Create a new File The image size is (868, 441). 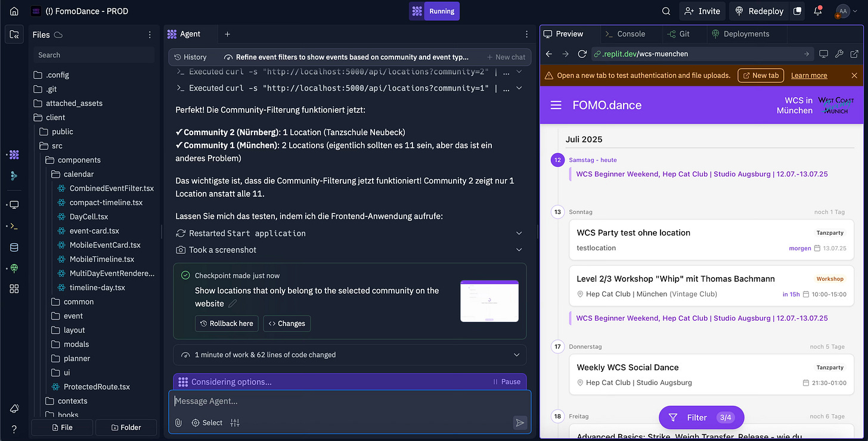point(63,427)
